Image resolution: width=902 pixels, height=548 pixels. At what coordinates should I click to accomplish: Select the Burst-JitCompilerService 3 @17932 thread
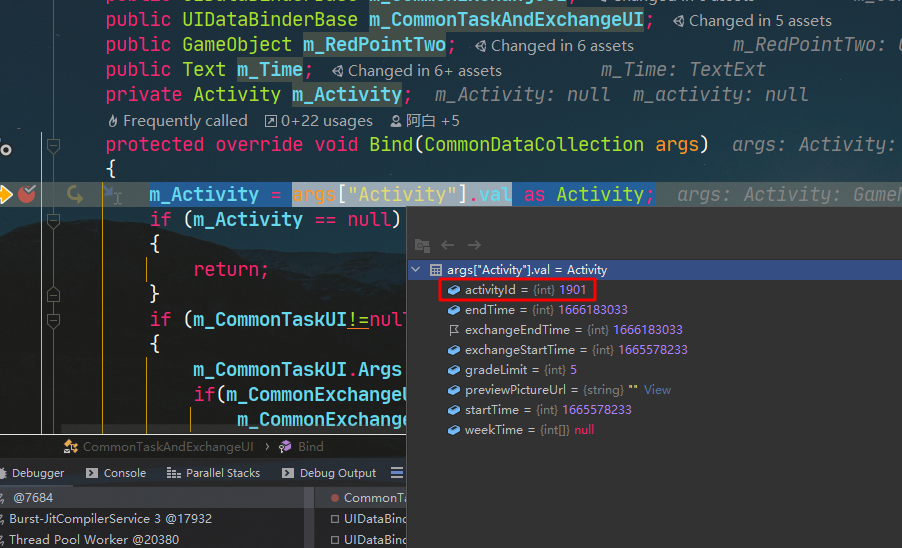pos(152,519)
